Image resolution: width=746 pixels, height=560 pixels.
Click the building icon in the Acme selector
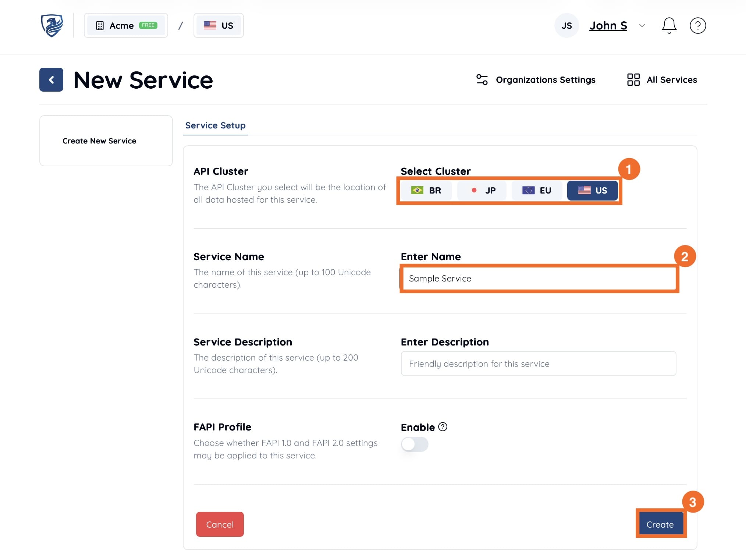click(99, 25)
